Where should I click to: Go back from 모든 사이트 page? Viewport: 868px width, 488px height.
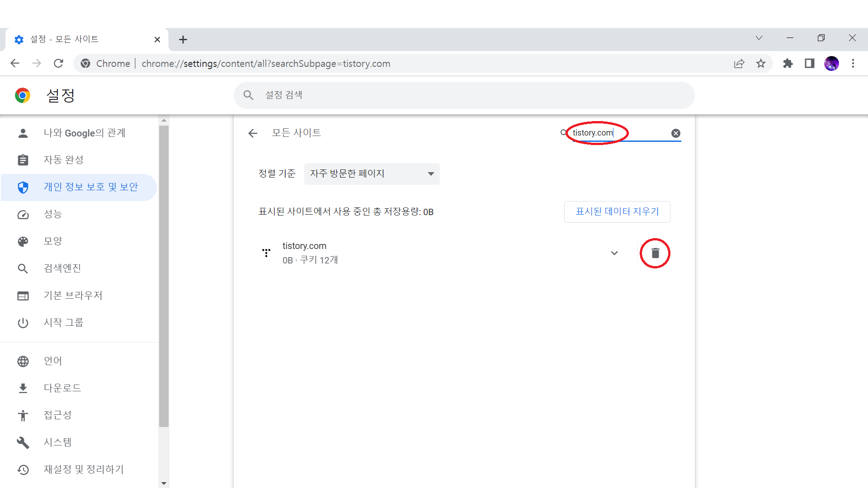[253, 133]
